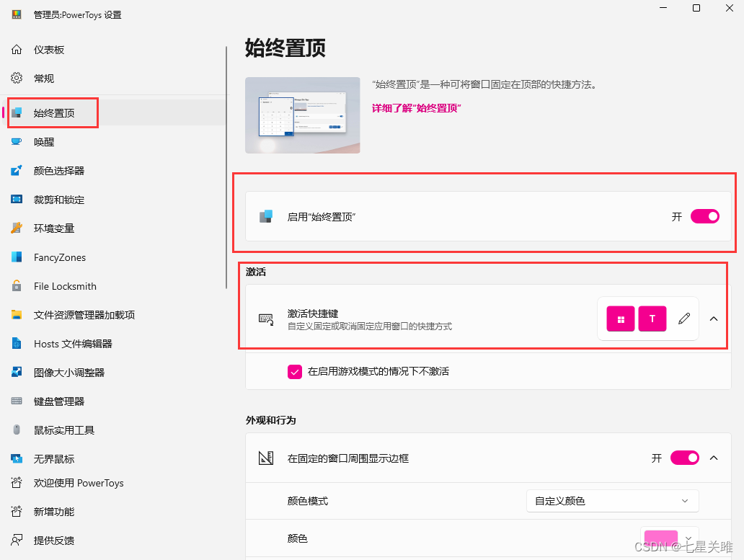Image resolution: width=744 pixels, height=560 pixels.
Task: Open 文件资源管理器加载项 page
Action: click(x=84, y=314)
